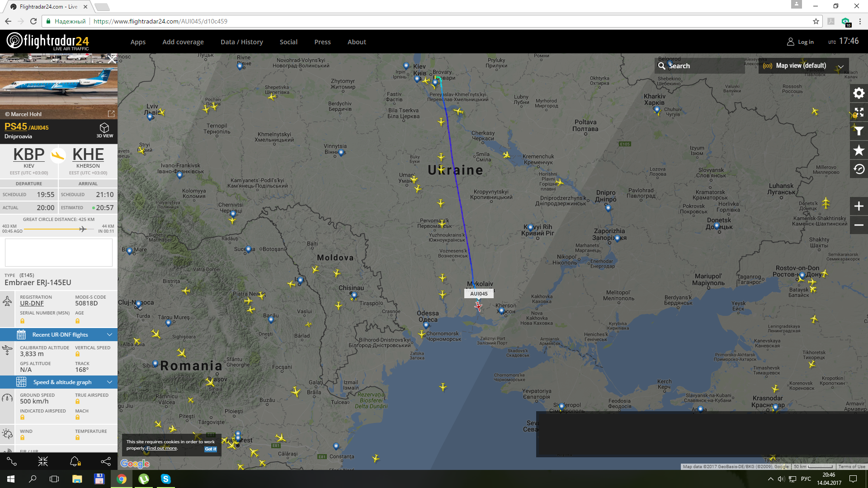Zoom in the map with plus button
This screenshot has height=488, width=868.
(859, 206)
